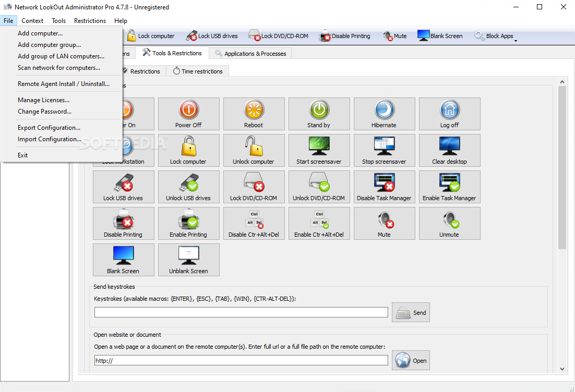
Task: Click the Lock computer padlock in grid
Action: pyautogui.click(x=188, y=146)
